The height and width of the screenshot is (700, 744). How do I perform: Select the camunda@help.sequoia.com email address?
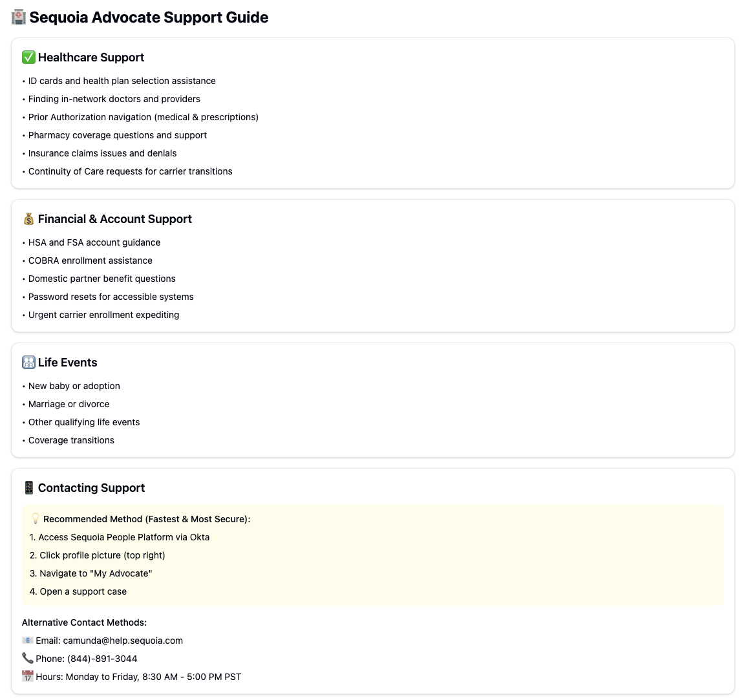(123, 641)
